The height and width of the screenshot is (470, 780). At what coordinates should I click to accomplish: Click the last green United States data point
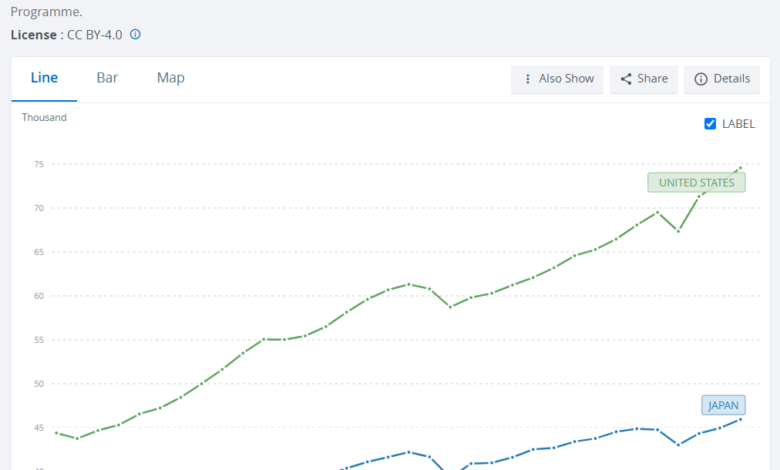coord(741,168)
